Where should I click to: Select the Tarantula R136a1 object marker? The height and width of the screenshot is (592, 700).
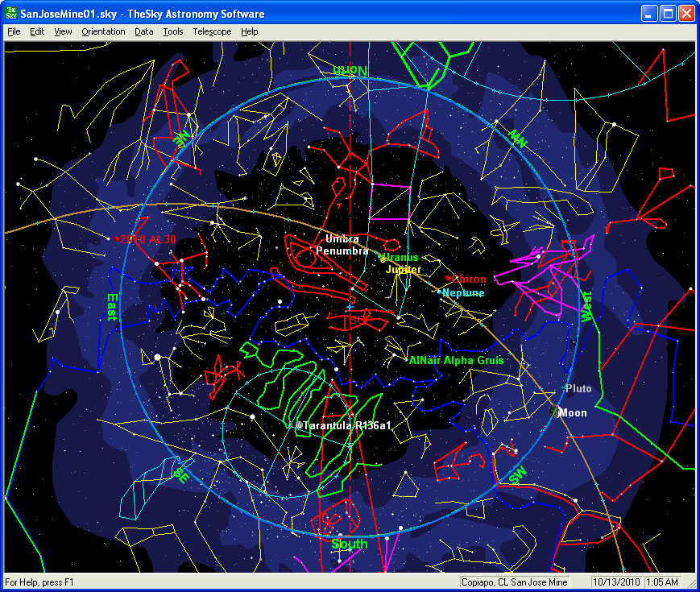(x=299, y=425)
